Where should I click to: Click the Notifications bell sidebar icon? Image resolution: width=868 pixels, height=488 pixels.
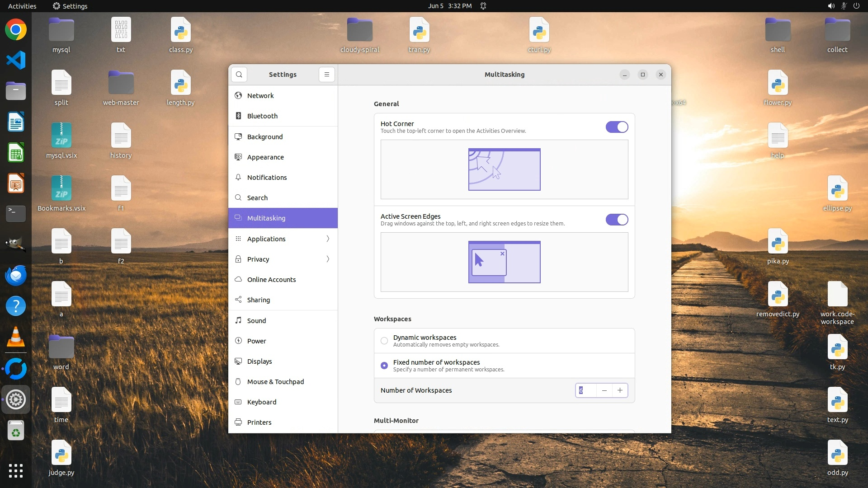pos(238,178)
